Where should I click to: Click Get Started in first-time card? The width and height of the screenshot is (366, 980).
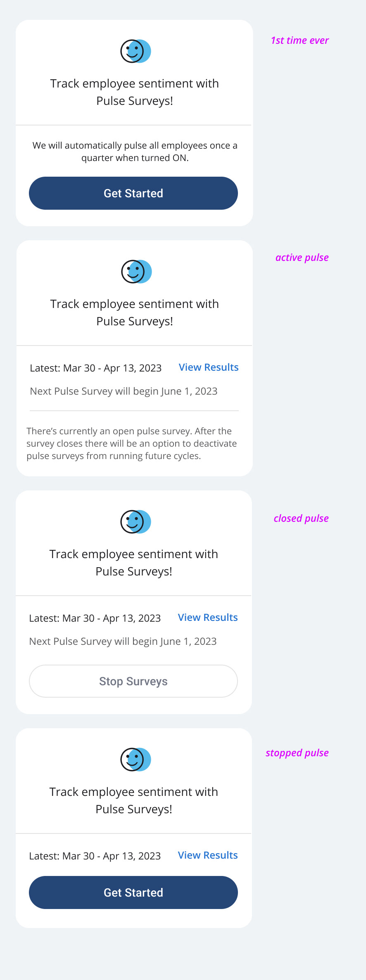click(x=133, y=193)
